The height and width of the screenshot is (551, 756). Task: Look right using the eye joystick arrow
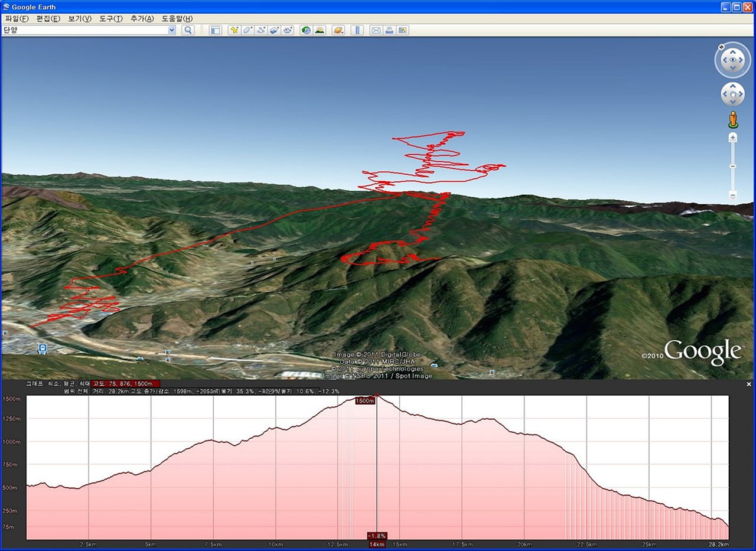coord(742,60)
